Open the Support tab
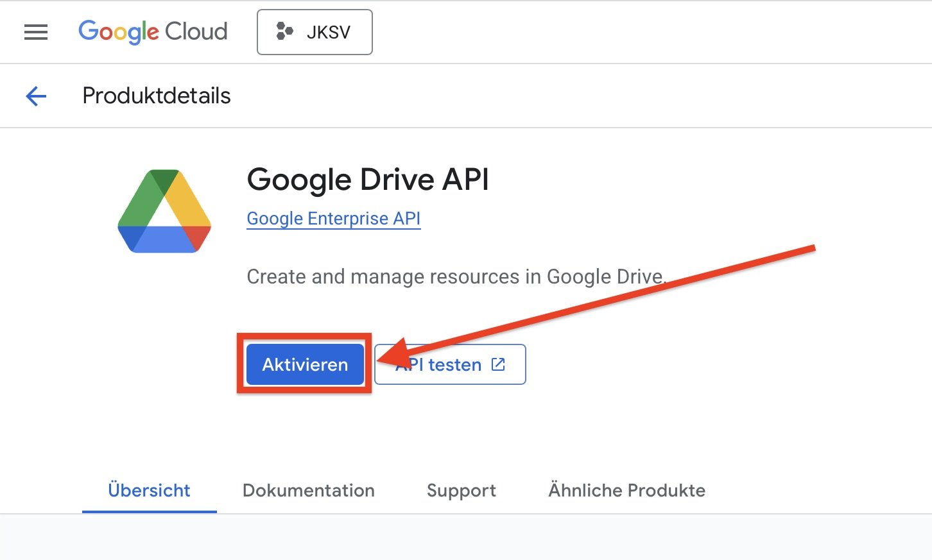The image size is (932, 560). pyautogui.click(x=461, y=490)
